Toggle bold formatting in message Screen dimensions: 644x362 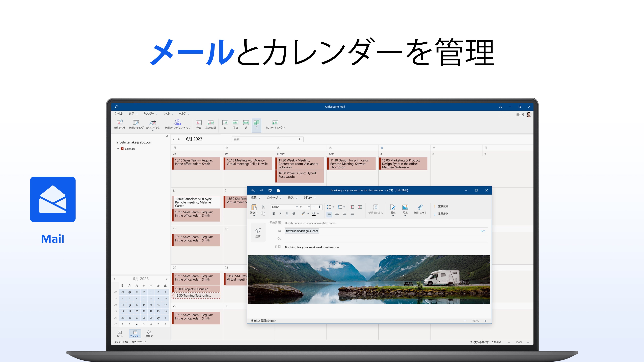click(274, 214)
